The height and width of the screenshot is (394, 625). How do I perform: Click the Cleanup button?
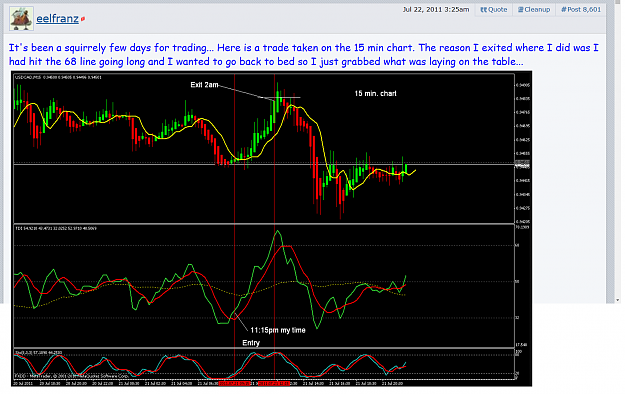pos(534,10)
